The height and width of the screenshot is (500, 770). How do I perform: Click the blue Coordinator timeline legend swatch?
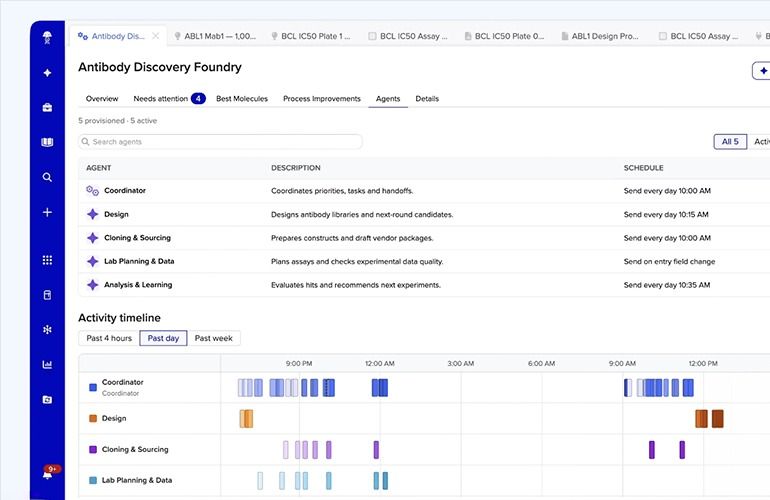(x=93, y=388)
